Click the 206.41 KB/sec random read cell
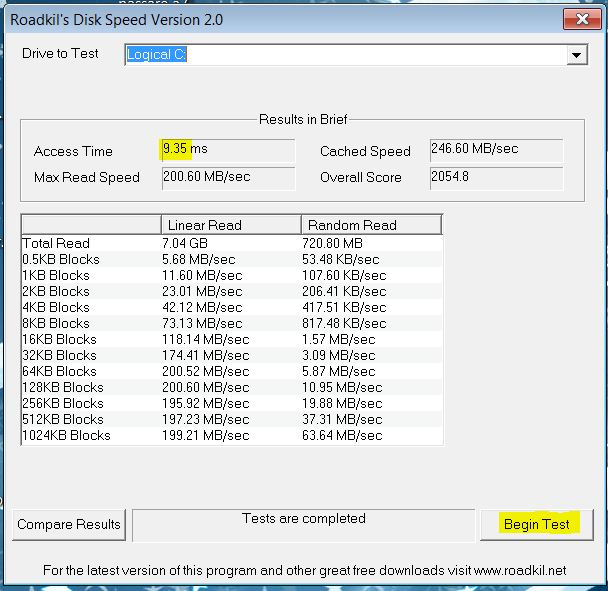This screenshot has width=608, height=591. coord(344,291)
